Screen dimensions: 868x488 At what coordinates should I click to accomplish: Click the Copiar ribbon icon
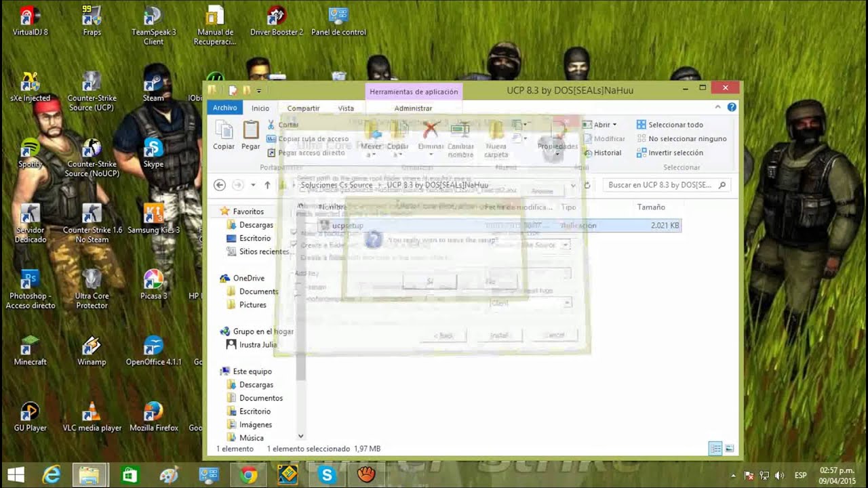tap(224, 136)
